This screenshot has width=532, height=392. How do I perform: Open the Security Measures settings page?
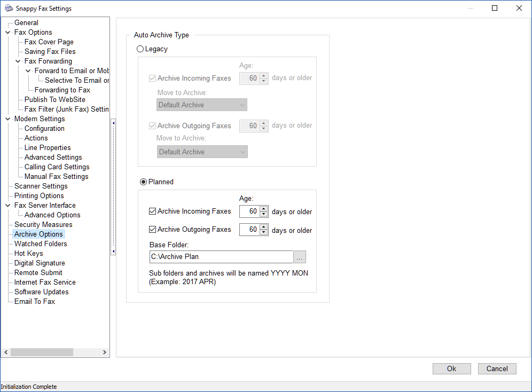tap(43, 225)
